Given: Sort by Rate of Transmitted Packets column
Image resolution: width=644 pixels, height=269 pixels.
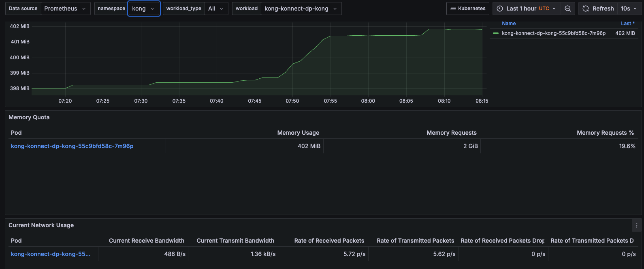Looking at the screenshot, I should [x=416, y=241].
